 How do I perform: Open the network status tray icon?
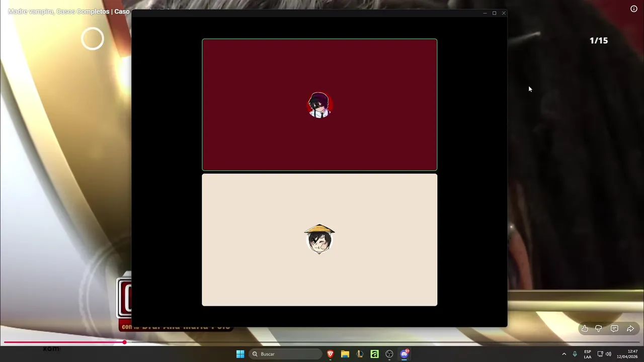click(600, 354)
